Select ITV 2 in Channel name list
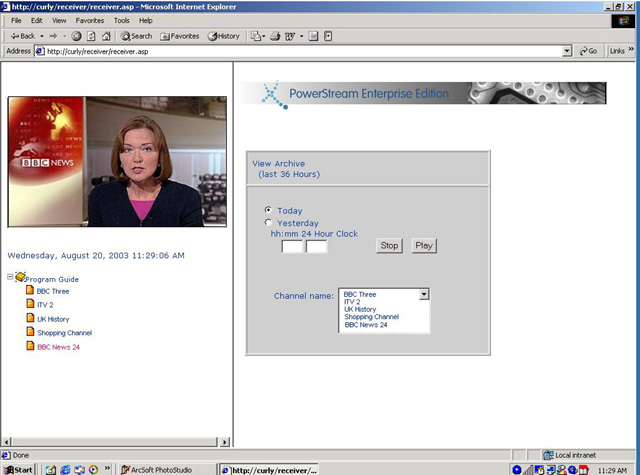This screenshot has height=475, width=640. coord(352,302)
